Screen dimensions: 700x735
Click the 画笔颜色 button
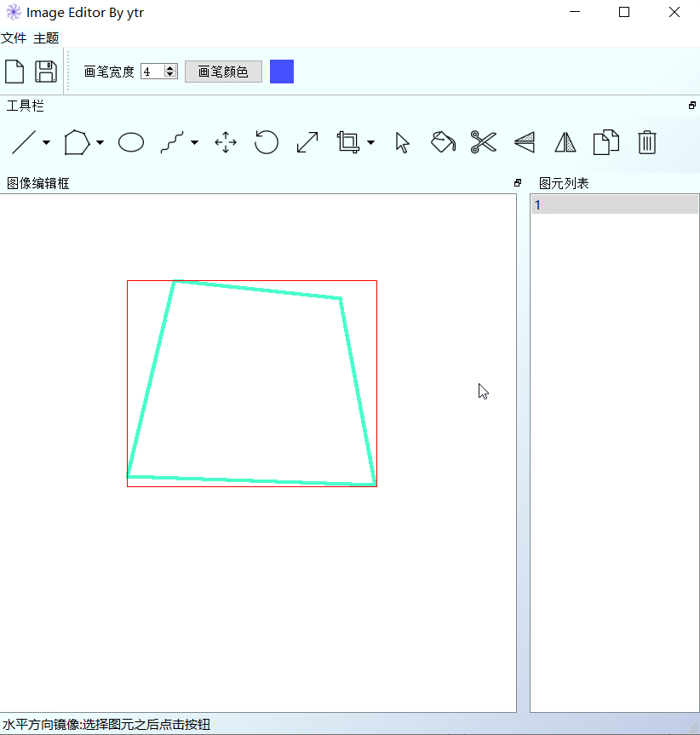223,72
